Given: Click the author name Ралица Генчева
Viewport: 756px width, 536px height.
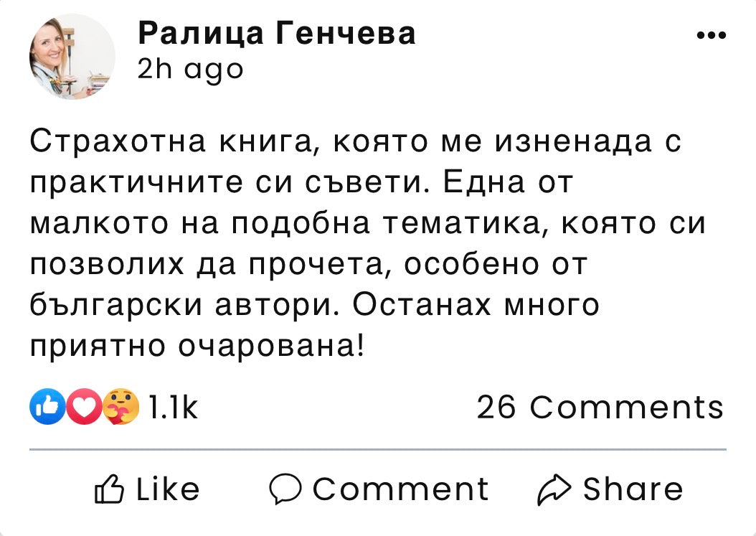Looking at the screenshot, I should (276, 33).
